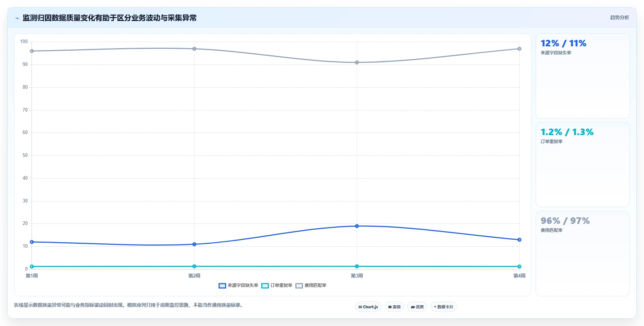Click the 费用匹配率 card caption
644x326 pixels.
(x=552, y=230)
